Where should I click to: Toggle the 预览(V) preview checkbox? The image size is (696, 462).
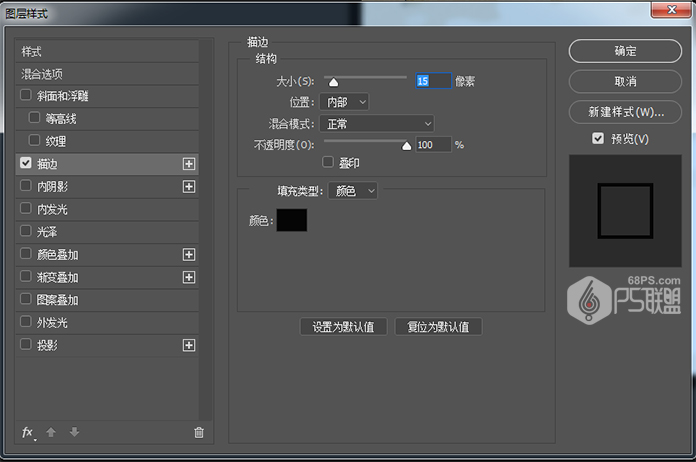click(598, 138)
